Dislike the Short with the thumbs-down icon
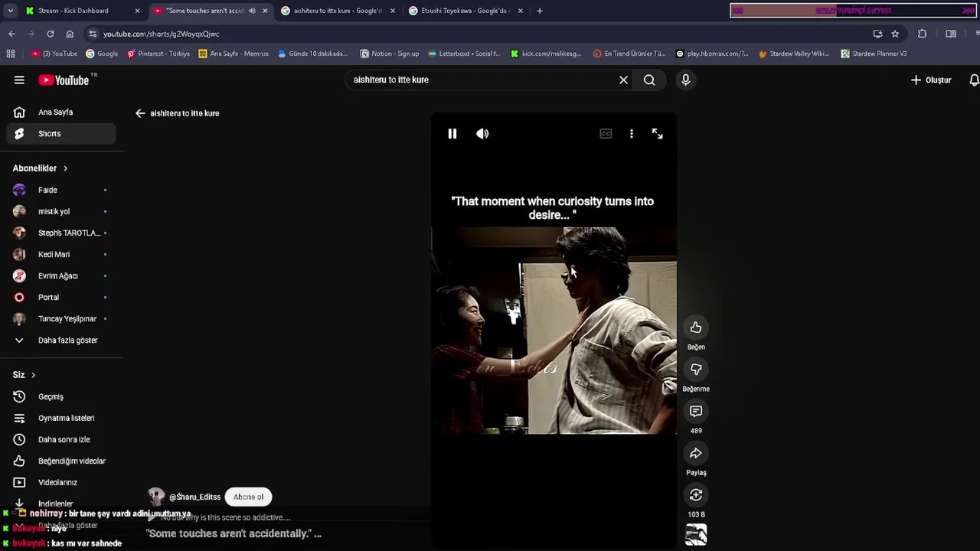This screenshot has width=980, height=551. [x=696, y=370]
